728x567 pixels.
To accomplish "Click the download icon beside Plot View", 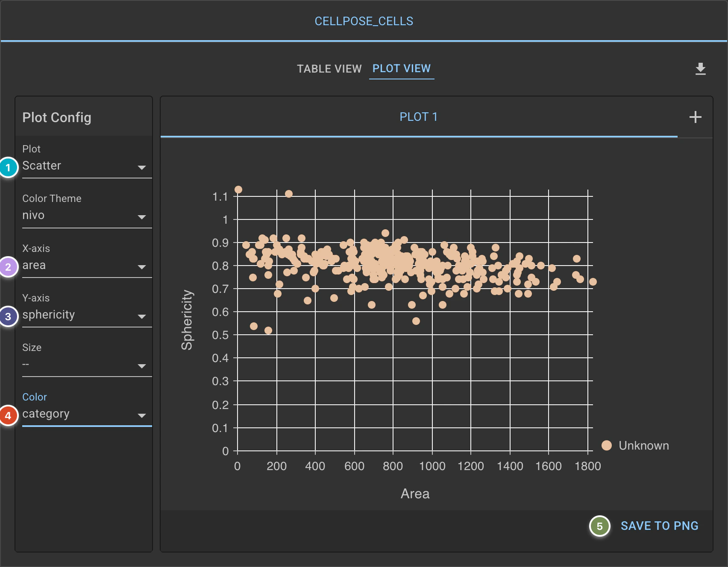I will pos(700,69).
